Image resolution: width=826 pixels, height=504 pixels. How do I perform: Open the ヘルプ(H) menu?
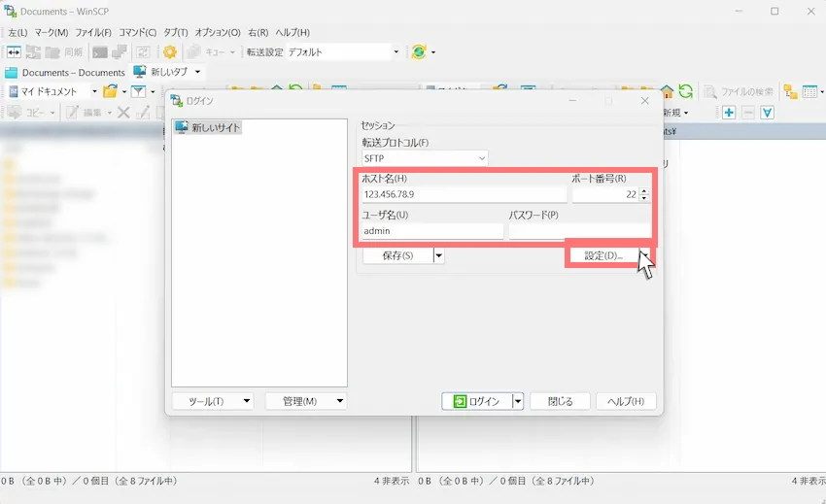(293, 32)
